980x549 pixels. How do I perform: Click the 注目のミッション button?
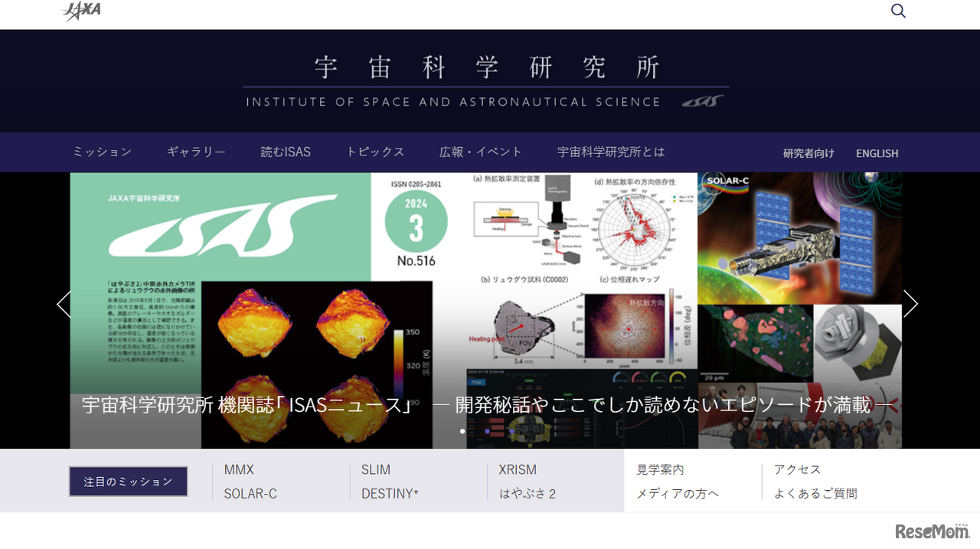point(129,482)
